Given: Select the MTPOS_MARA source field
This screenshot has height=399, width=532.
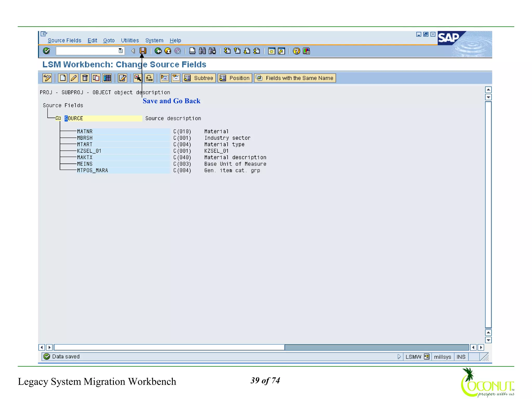Looking at the screenshot, I should click(x=123, y=170).
